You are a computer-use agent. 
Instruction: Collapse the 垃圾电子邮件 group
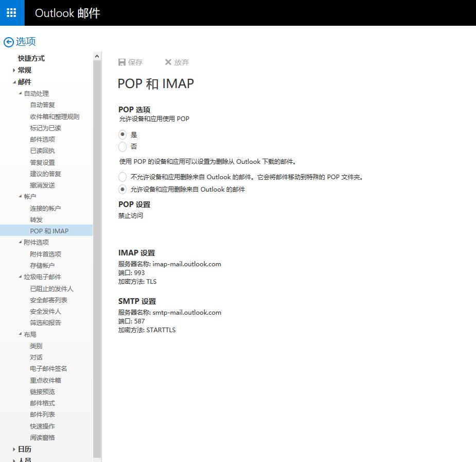click(20, 277)
